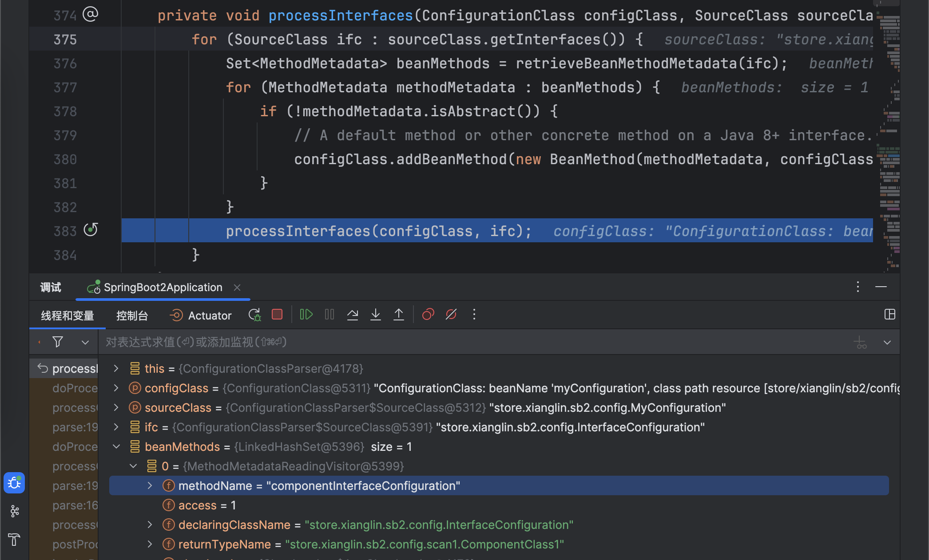Viewport: 929px width, 560px height.
Task: View breakpoints with red circles icon
Action: [428, 315]
